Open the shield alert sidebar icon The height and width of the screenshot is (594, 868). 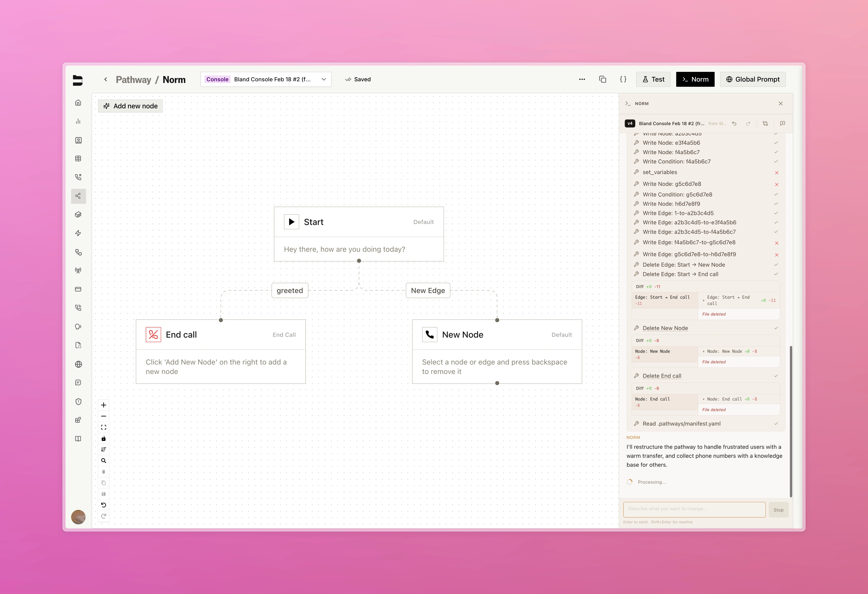pos(78,402)
